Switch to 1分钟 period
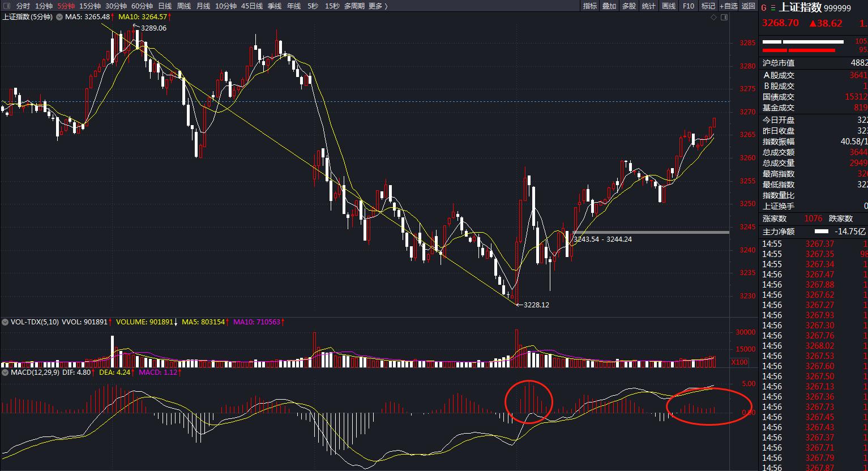Image resolution: width=868 pixels, height=471 pixels. [44, 6]
